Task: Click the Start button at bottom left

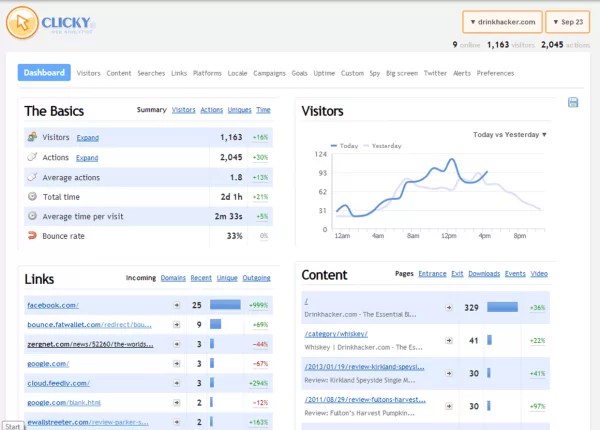Action: (x=13, y=426)
